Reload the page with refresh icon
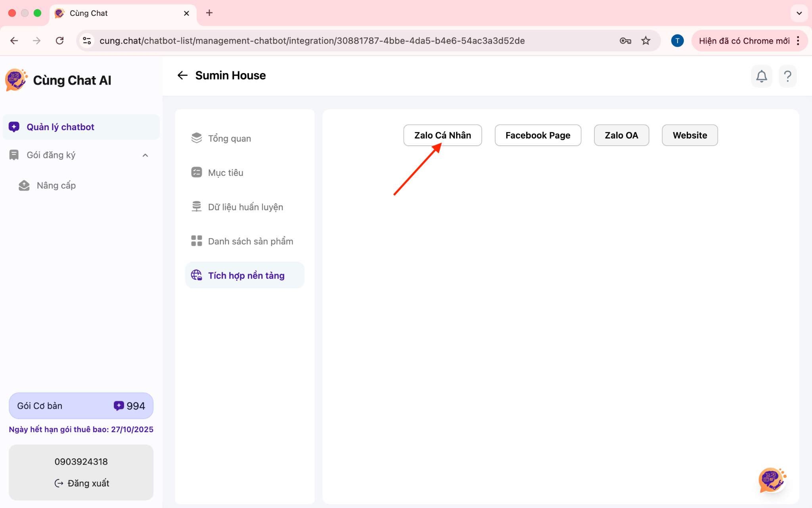This screenshot has height=508, width=812. tap(59, 40)
